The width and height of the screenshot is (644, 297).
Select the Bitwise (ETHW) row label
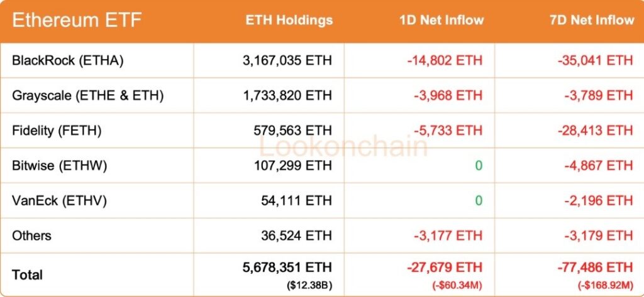pyautogui.click(x=60, y=166)
